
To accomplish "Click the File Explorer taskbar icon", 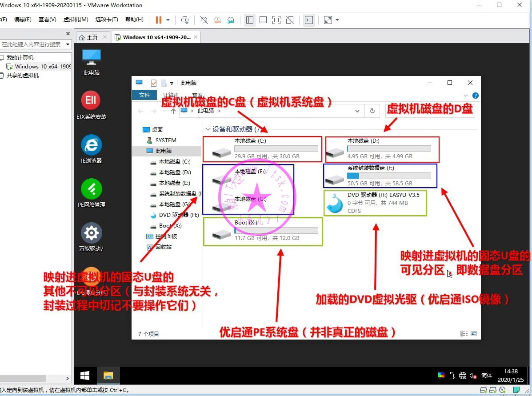I will (x=108, y=375).
